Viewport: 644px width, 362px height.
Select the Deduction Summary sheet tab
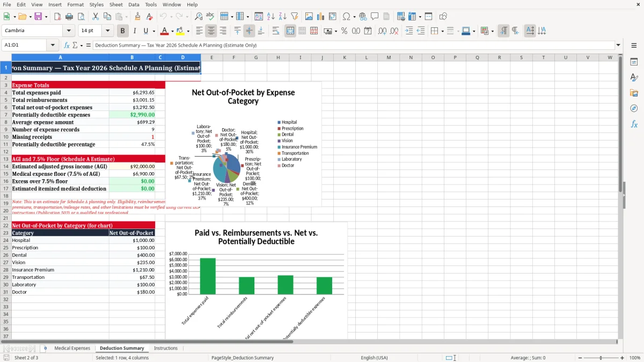click(122, 348)
